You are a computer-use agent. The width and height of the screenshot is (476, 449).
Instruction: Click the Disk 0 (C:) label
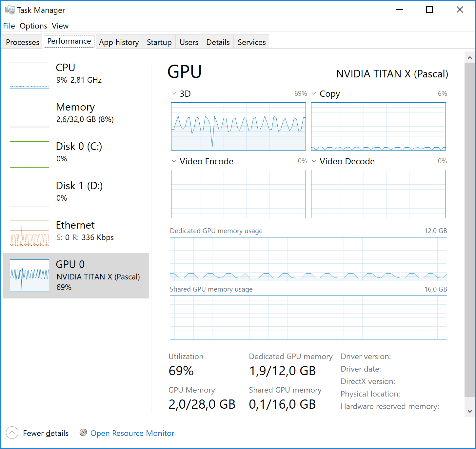click(x=79, y=146)
